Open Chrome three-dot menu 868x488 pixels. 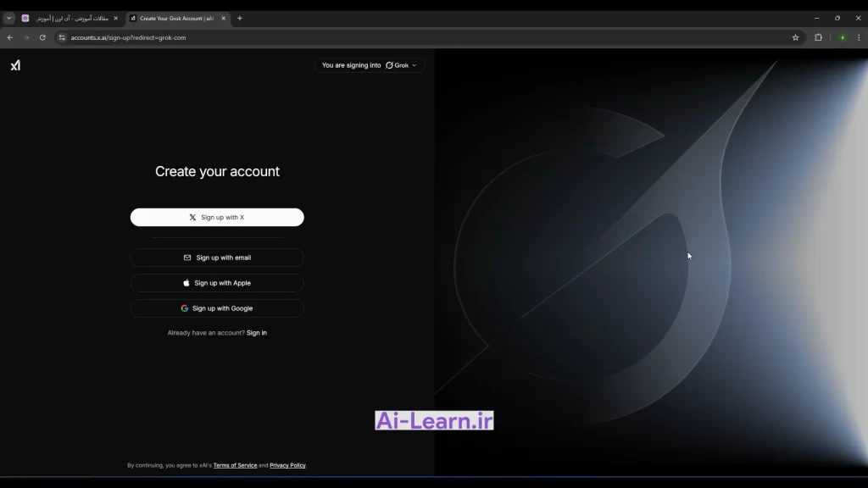point(859,37)
